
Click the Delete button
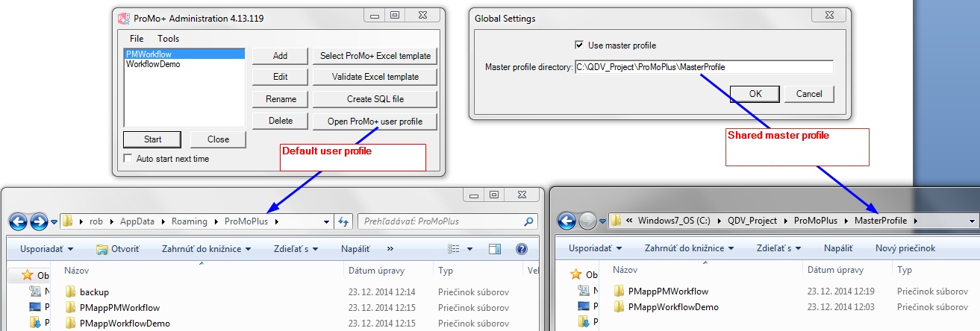pos(280,121)
